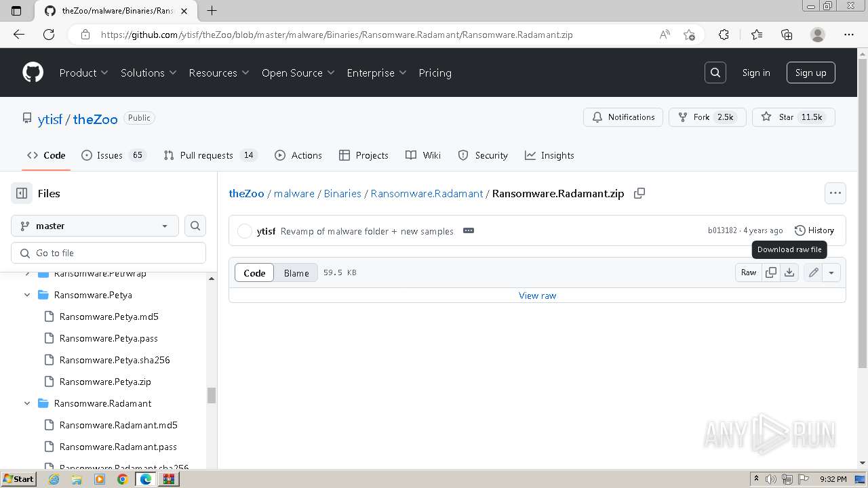The height and width of the screenshot is (488, 868).
Task: Open file explorer from taskbar
Action: coord(77,479)
